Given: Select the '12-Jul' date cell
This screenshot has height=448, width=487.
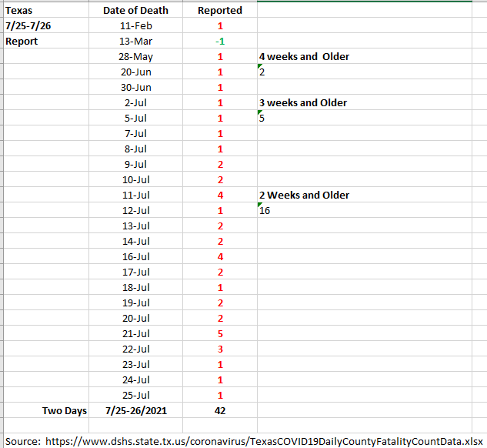Looking at the screenshot, I should 135,210.
